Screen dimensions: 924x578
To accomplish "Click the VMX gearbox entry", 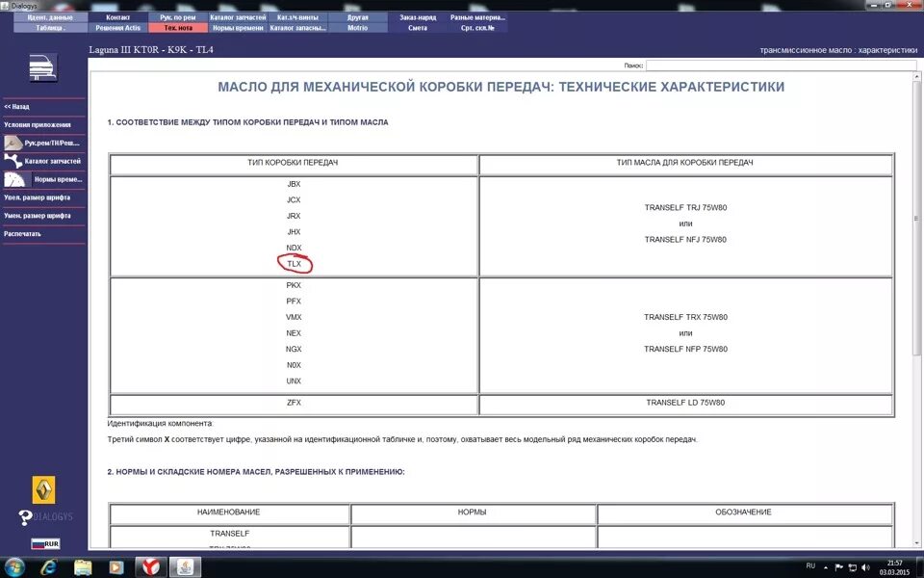I will [294, 317].
